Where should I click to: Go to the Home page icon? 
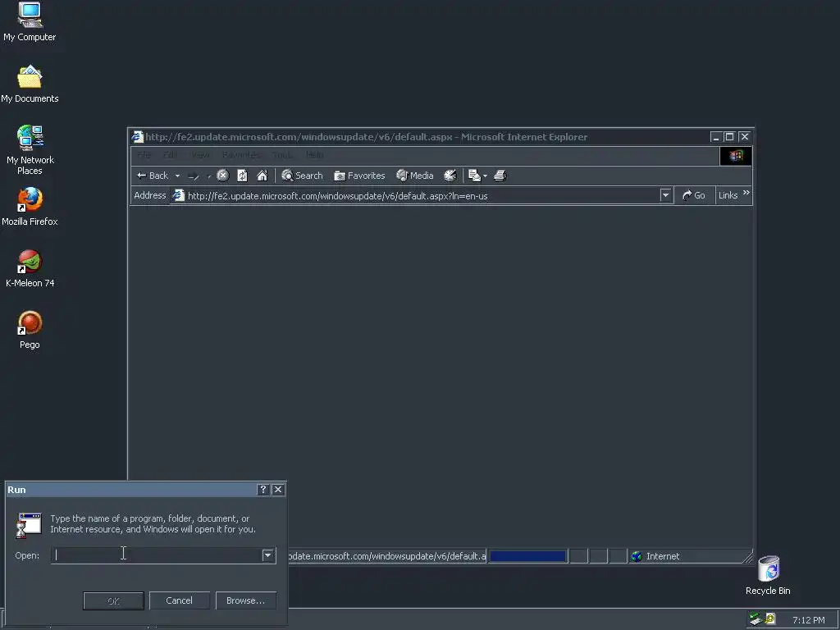point(262,176)
